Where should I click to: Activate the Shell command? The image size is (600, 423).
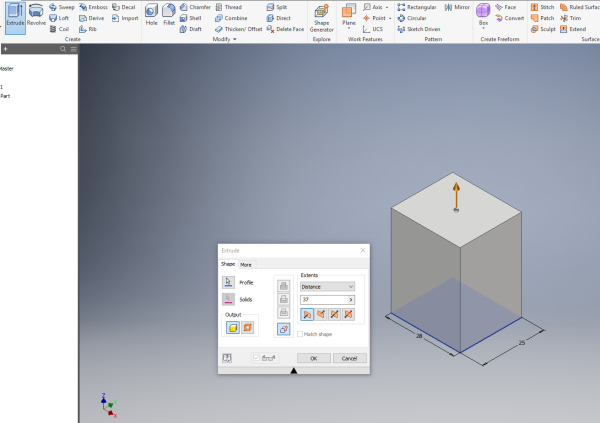(191, 18)
